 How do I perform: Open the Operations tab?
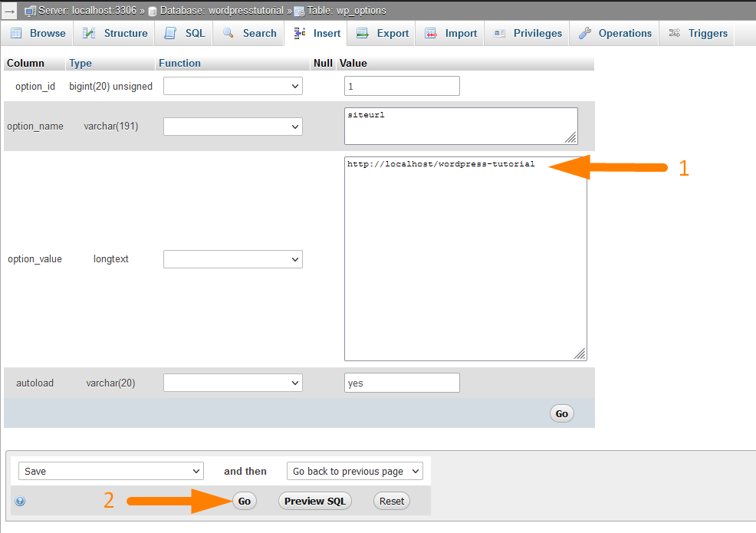pyautogui.click(x=615, y=33)
